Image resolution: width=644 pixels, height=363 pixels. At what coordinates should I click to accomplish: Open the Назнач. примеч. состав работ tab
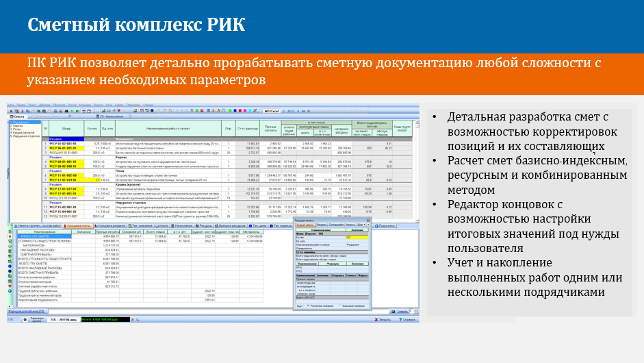(x=38, y=226)
